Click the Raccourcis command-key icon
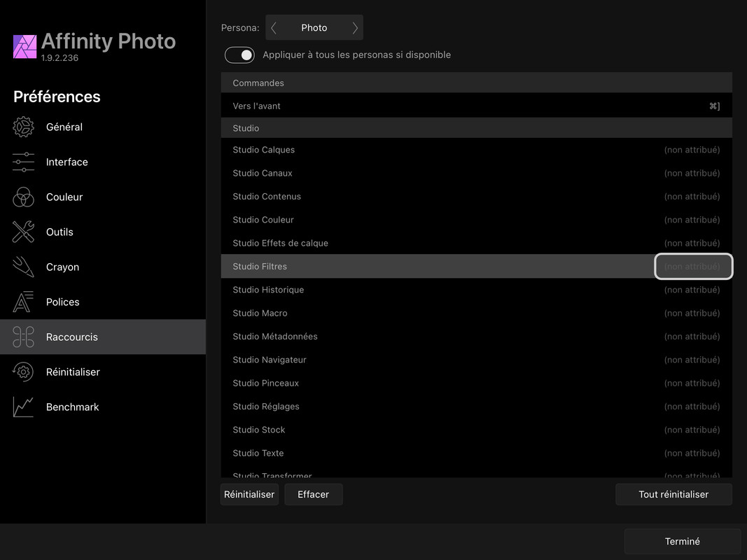The height and width of the screenshot is (560, 747). tap(23, 337)
